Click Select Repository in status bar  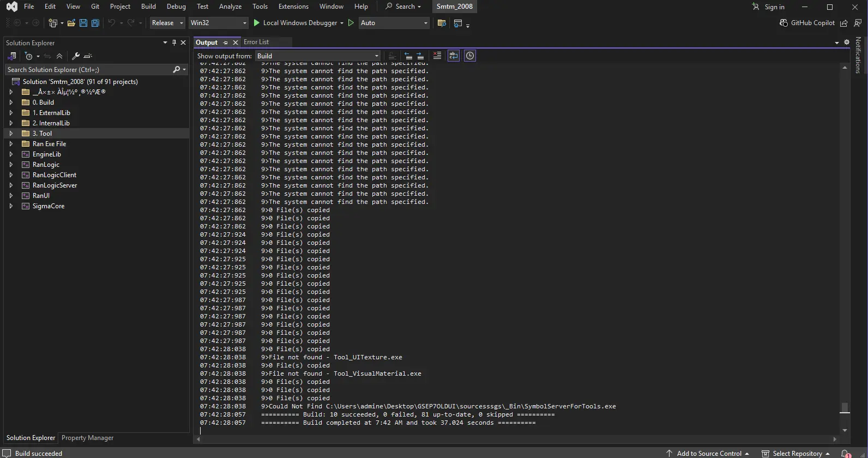pyautogui.click(x=795, y=454)
